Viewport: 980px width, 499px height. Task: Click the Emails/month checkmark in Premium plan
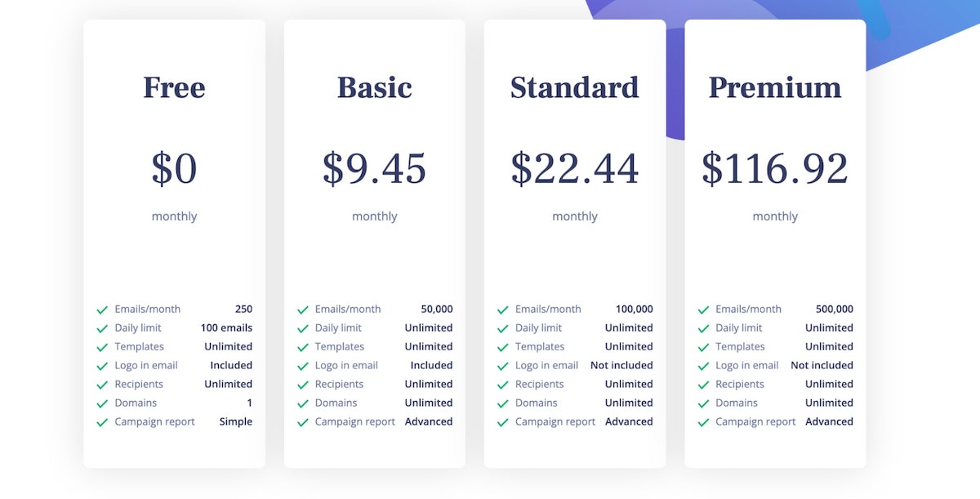click(x=703, y=310)
